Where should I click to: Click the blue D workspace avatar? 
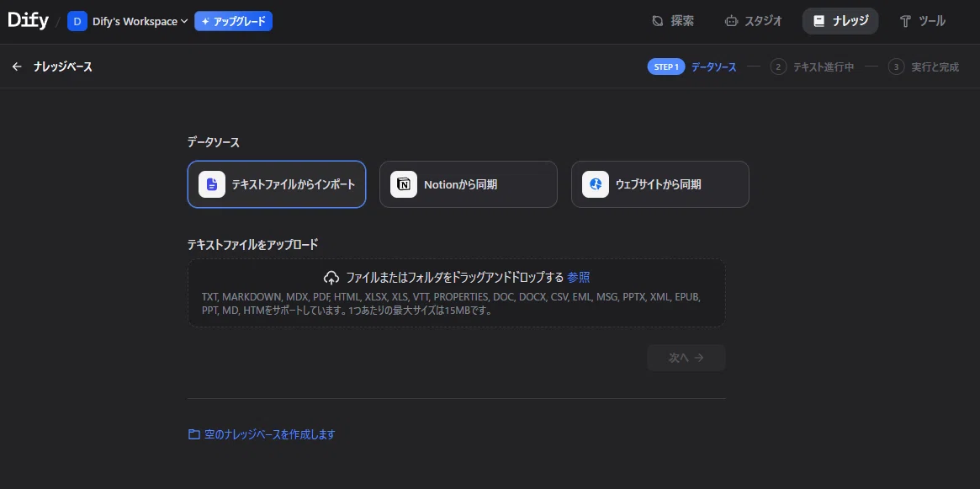[77, 21]
